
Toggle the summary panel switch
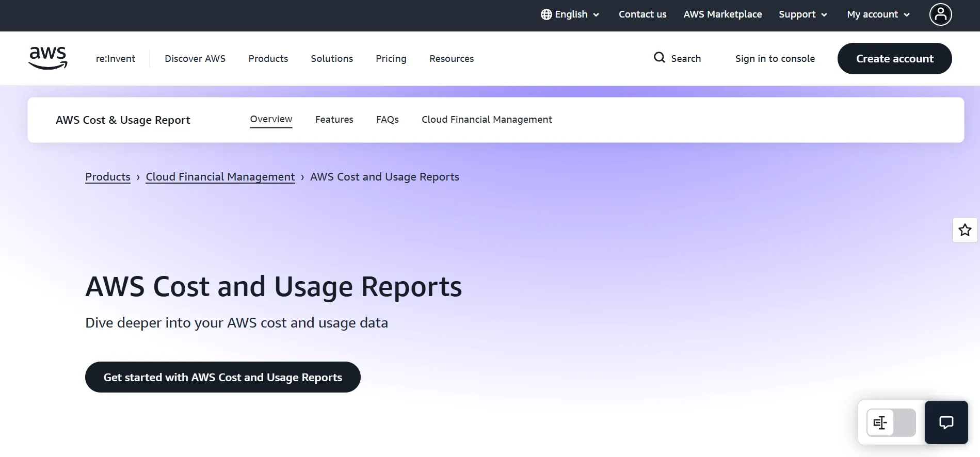click(891, 423)
